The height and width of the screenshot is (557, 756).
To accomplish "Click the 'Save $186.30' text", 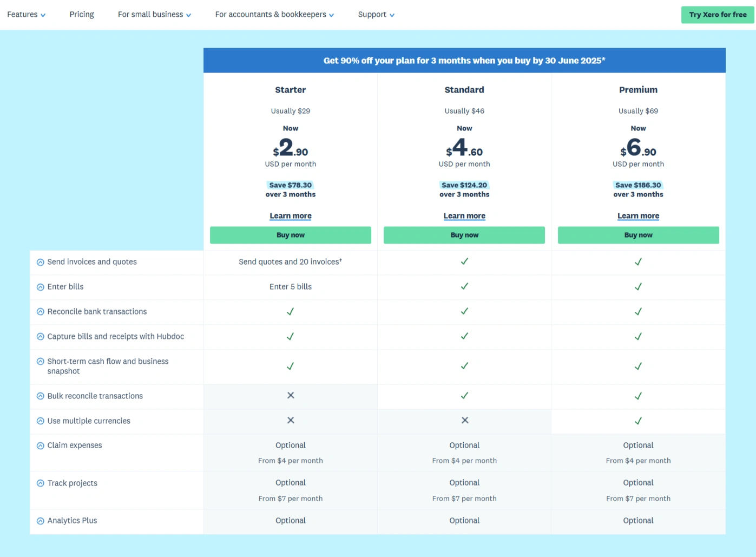I will pyautogui.click(x=639, y=185).
